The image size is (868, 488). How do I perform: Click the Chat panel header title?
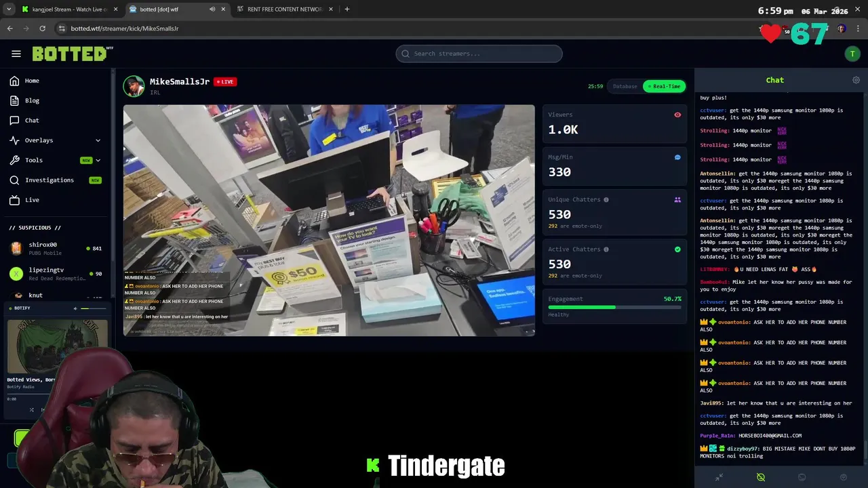tap(774, 80)
